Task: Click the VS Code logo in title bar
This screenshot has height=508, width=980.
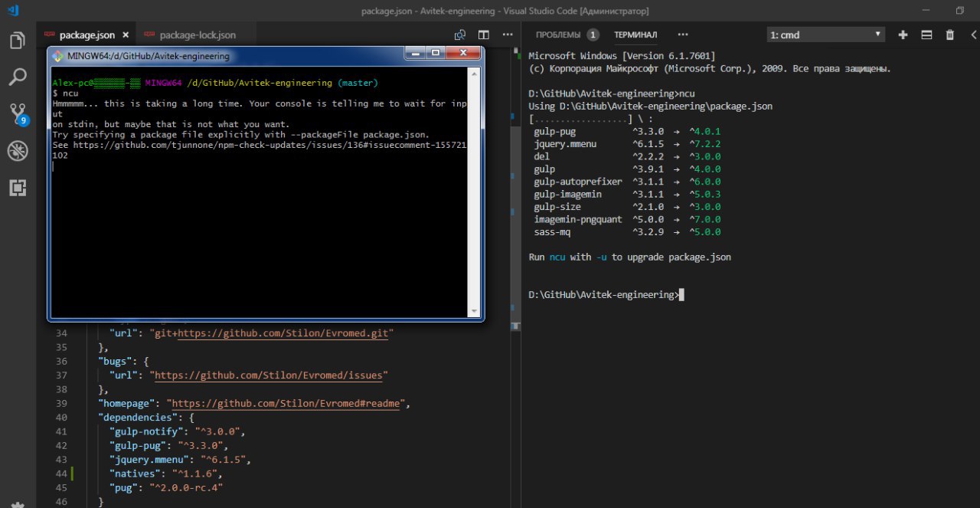Action: tap(14, 11)
